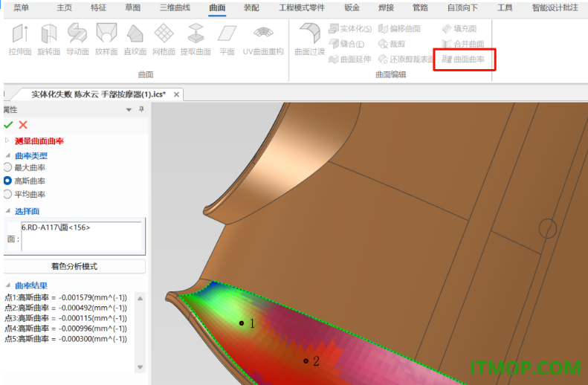Click the 偏移曲面 offset surface tool
Screen dimensions: 588x385
point(399,28)
